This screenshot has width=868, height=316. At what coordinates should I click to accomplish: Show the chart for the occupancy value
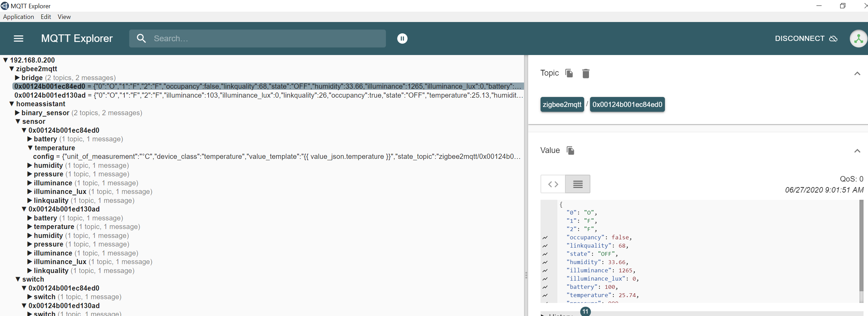coord(545,238)
